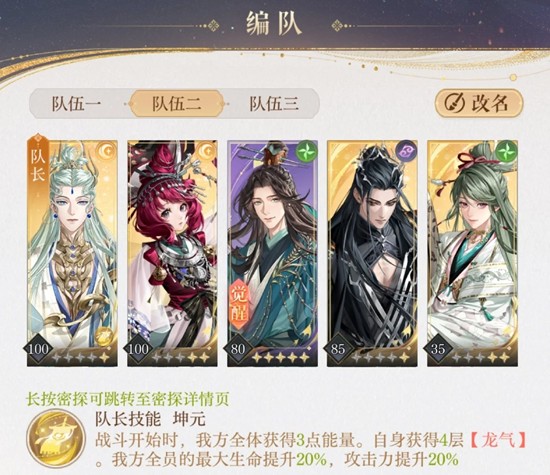Click the moon element icon on the red-haired card
The height and width of the screenshot is (475, 550).
[x=207, y=152]
